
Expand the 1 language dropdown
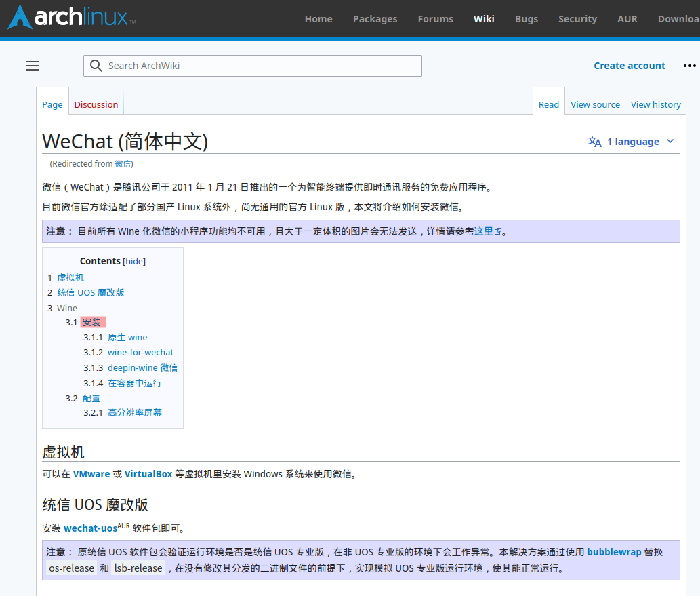632,142
